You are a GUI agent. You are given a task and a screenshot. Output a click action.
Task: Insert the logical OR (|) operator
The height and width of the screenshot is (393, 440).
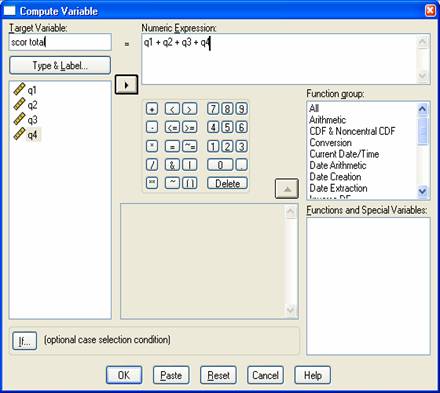[x=189, y=165]
